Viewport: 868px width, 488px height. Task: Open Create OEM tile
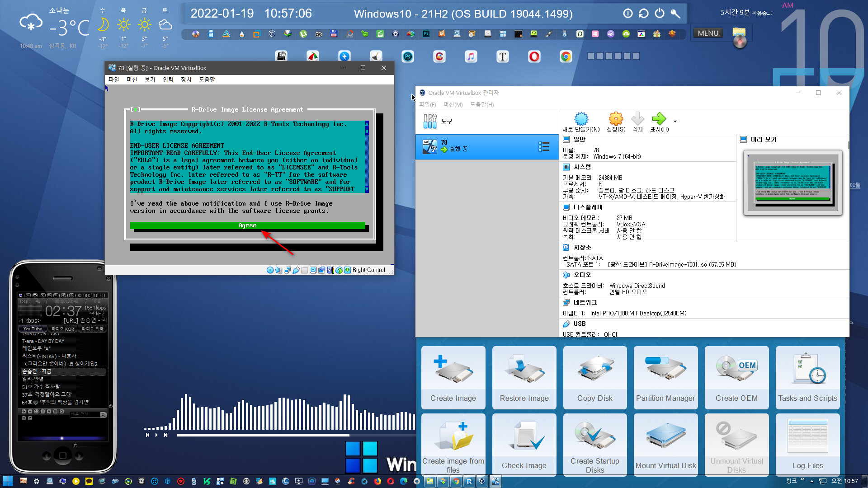coord(736,378)
